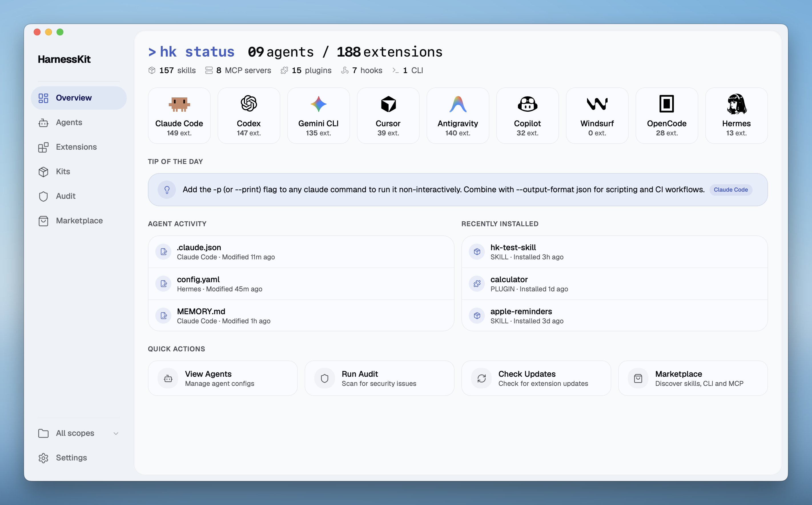Open the calculator plugin name
The height and width of the screenshot is (505, 812).
[x=509, y=280]
